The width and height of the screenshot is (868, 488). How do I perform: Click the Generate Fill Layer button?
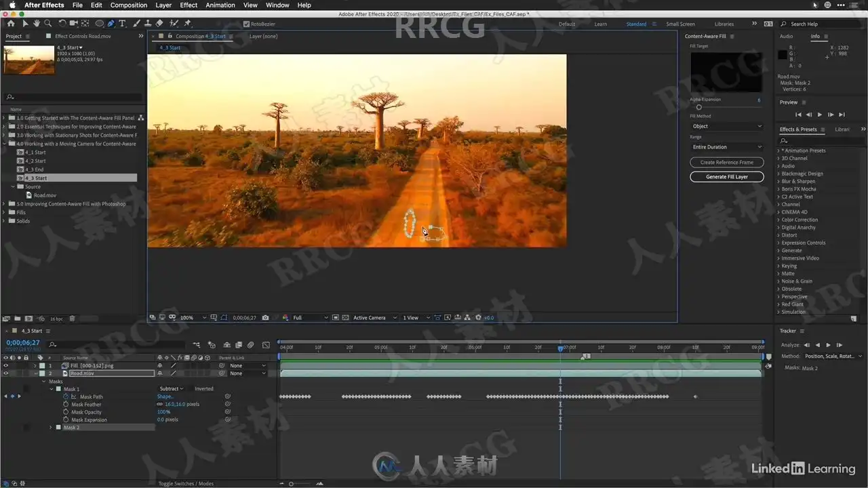click(726, 177)
